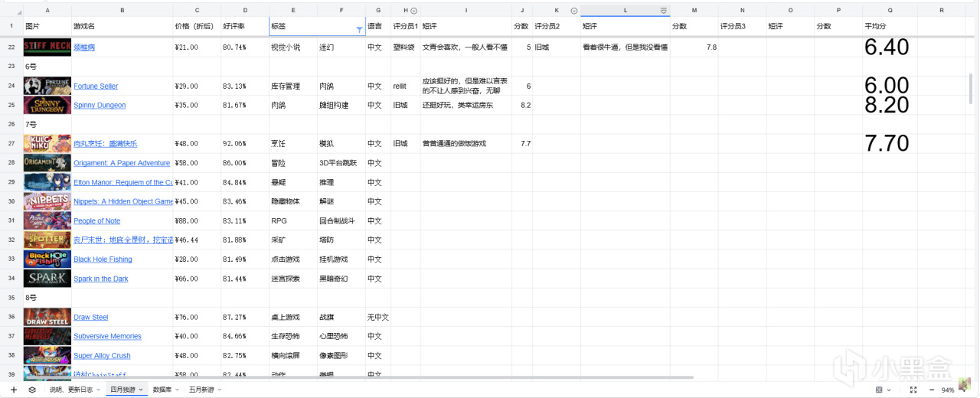This screenshot has height=398, width=980.
Task: Click the grid view mode icon
Action: pyautogui.click(x=879, y=390)
